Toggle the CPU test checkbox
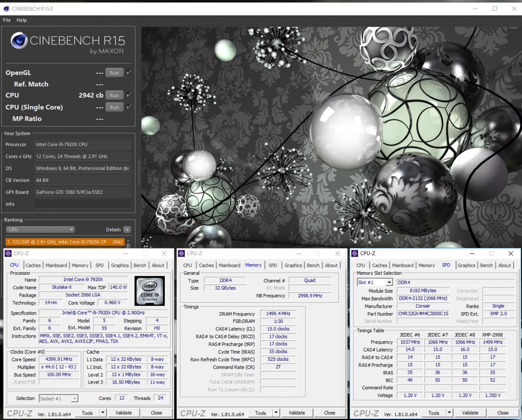522x420 pixels. pos(129,95)
